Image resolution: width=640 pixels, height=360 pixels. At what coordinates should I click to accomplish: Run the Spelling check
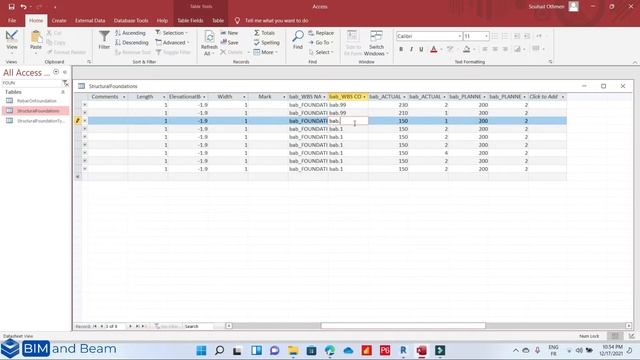click(x=267, y=42)
